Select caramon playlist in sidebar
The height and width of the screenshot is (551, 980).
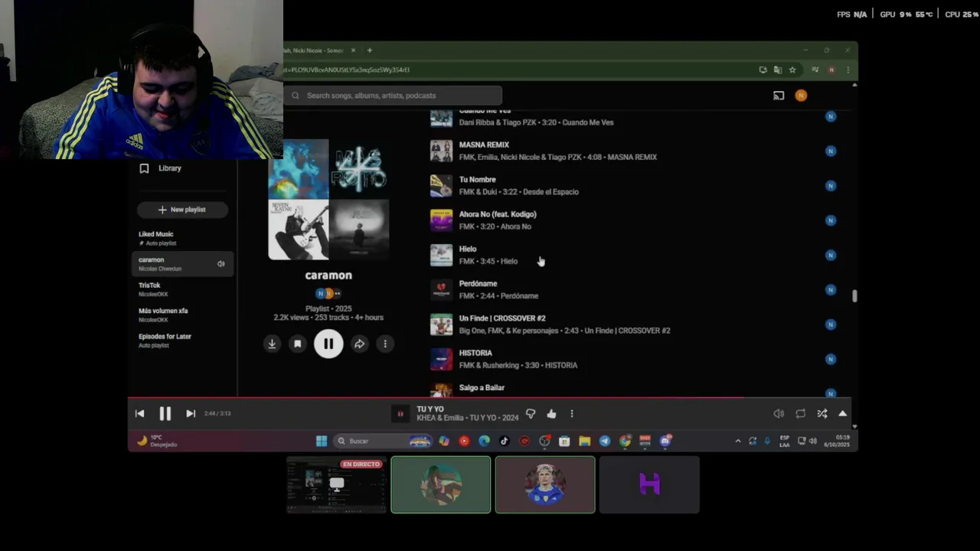click(x=182, y=264)
